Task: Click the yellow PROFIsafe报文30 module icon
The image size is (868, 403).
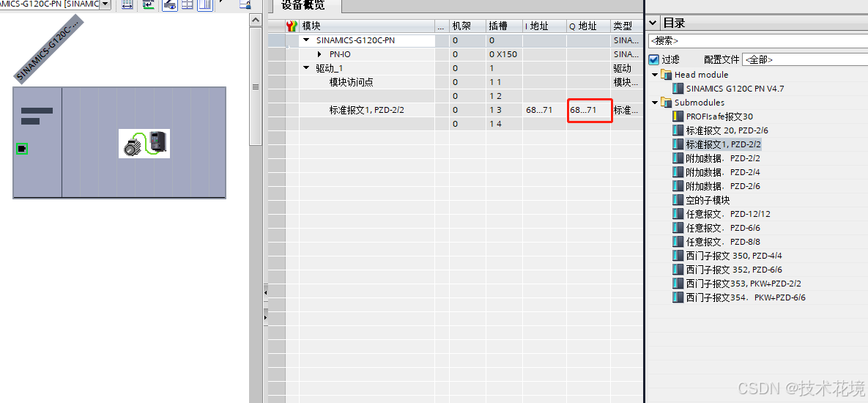Action: [x=678, y=117]
